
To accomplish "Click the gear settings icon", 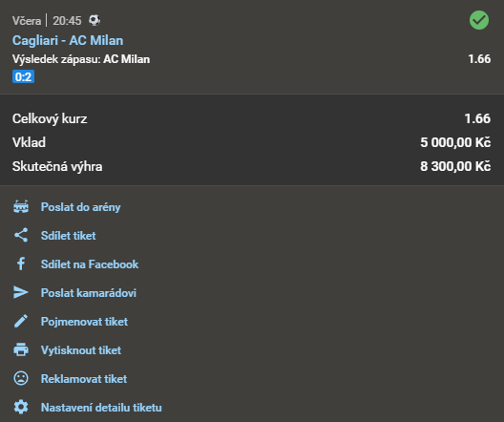I will click(x=21, y=407).
